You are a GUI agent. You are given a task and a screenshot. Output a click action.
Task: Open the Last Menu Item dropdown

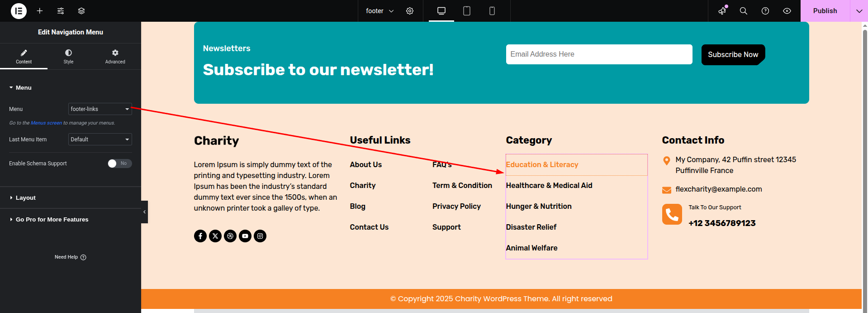point(100,140)
